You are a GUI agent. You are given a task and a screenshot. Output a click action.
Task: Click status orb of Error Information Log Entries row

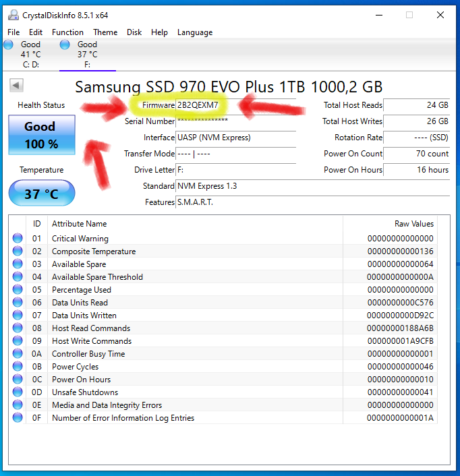(18, 417)
